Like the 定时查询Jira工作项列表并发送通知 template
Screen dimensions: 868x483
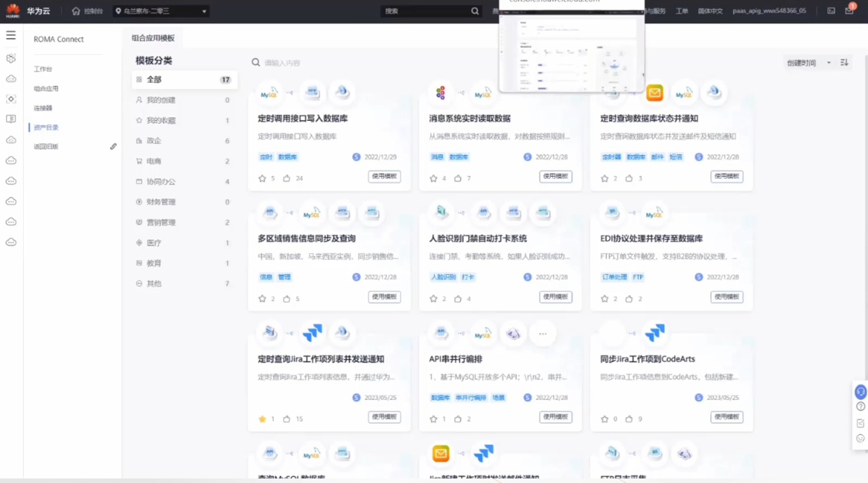point(287,419)
